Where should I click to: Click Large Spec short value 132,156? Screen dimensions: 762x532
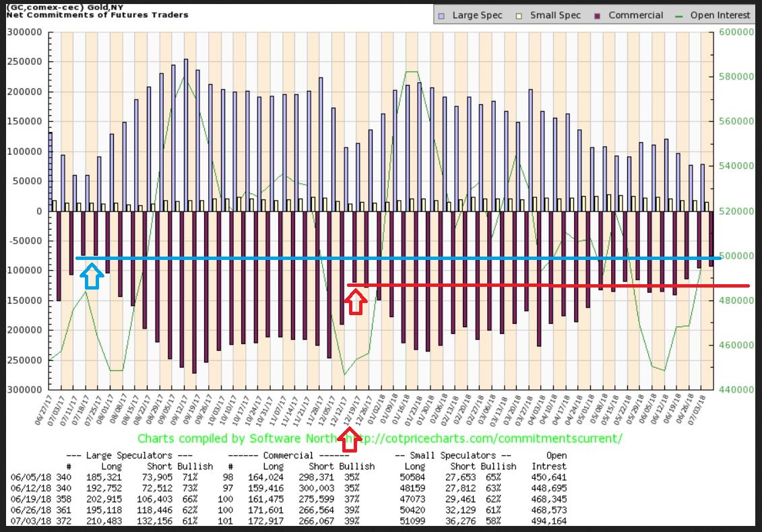pos(155,521)
